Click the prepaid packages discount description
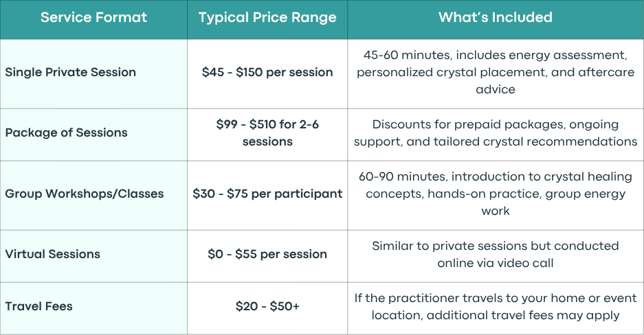The image size is (644, 335). (x=496, y=133)
